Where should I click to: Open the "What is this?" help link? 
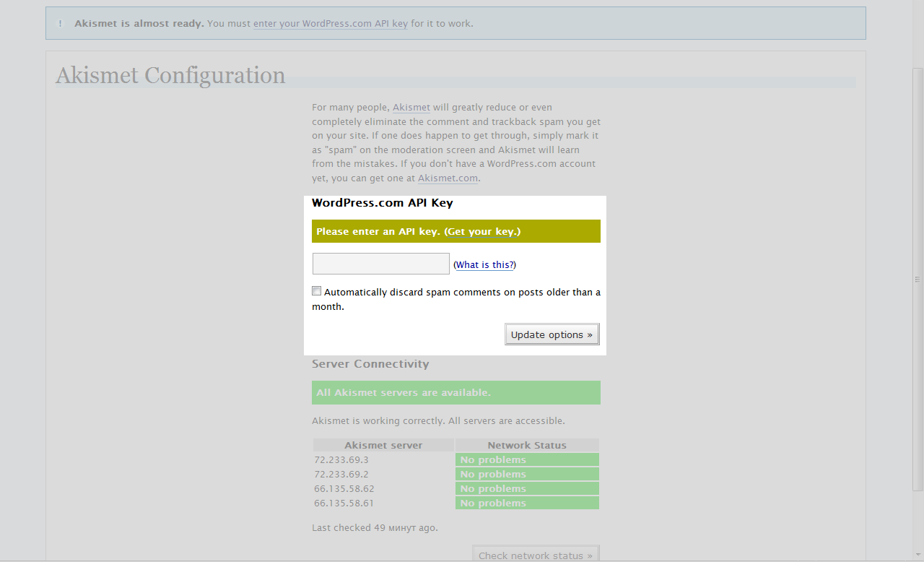(484, 265)
